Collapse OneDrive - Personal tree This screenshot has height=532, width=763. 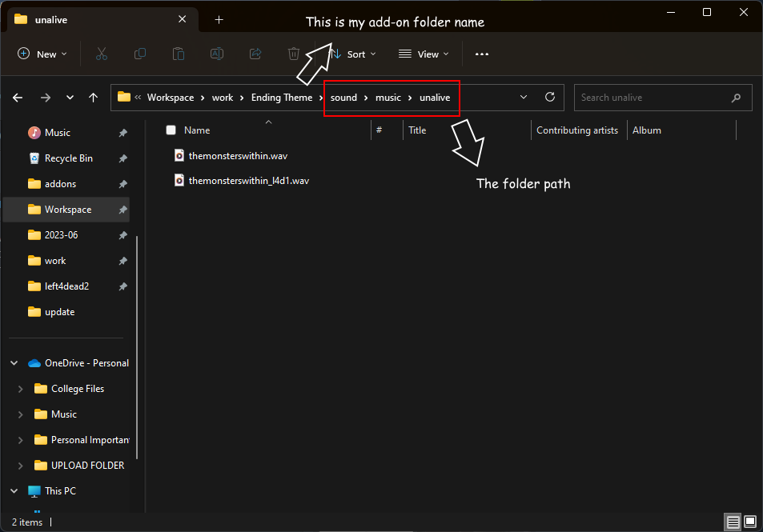(x=14, y=363)
